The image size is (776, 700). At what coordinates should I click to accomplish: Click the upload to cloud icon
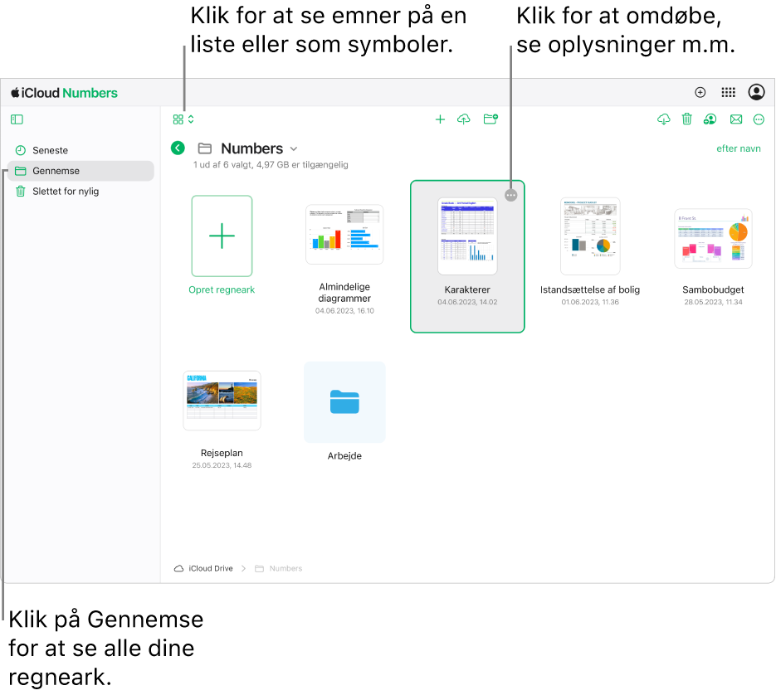click(x=463, y=119)
